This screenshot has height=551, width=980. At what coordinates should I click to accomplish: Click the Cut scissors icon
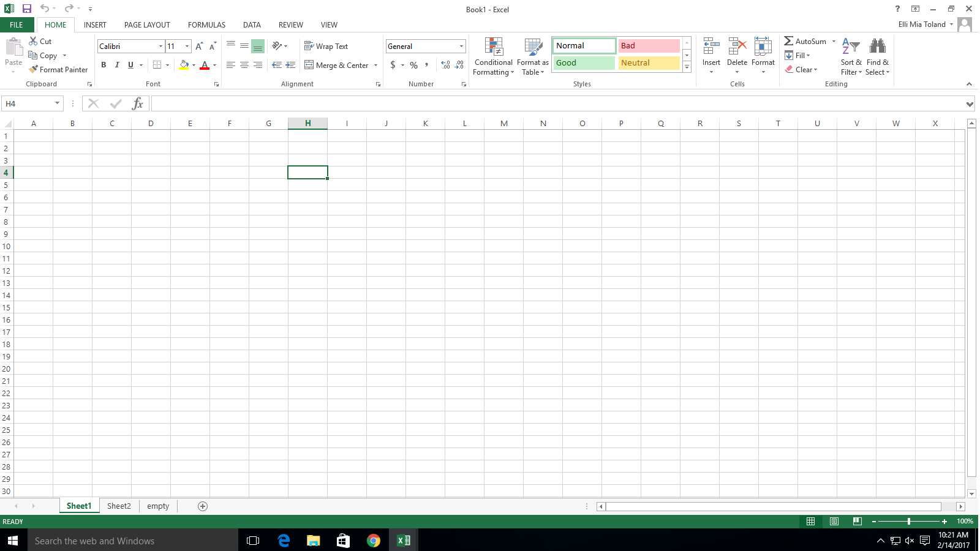[x=33, y=41]
